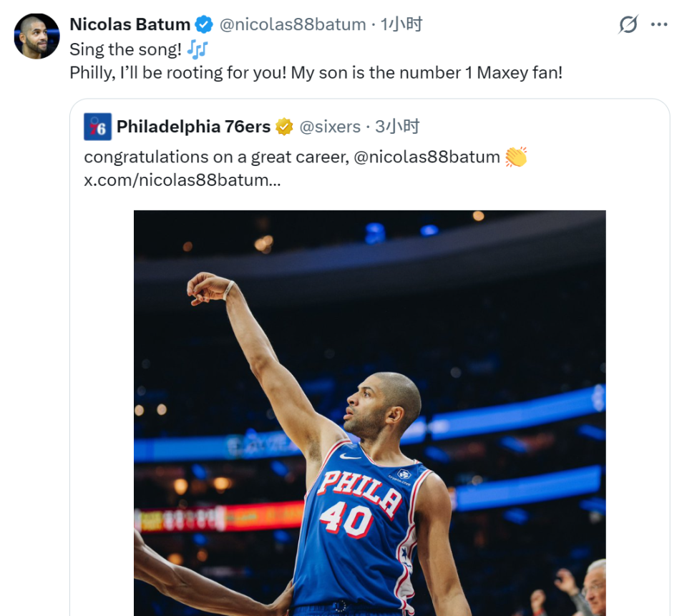Click the musical notes emoji

[198, 49]
